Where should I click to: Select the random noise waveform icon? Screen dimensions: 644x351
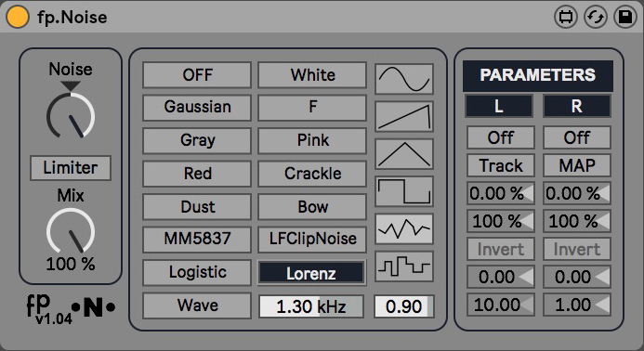click(404, 228)
